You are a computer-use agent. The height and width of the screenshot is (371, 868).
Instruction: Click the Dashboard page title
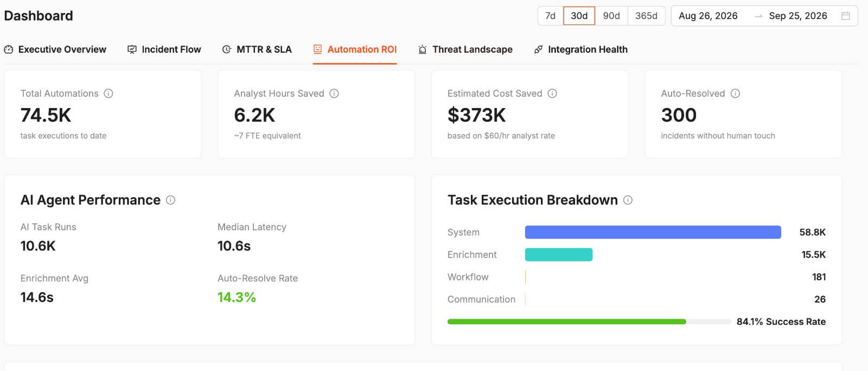39,16
